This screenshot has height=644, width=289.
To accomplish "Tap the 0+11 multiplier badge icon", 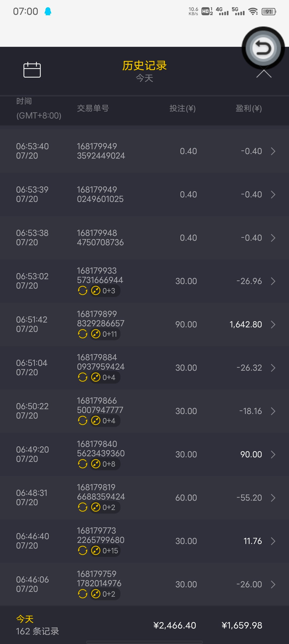I will click(105, 334).
